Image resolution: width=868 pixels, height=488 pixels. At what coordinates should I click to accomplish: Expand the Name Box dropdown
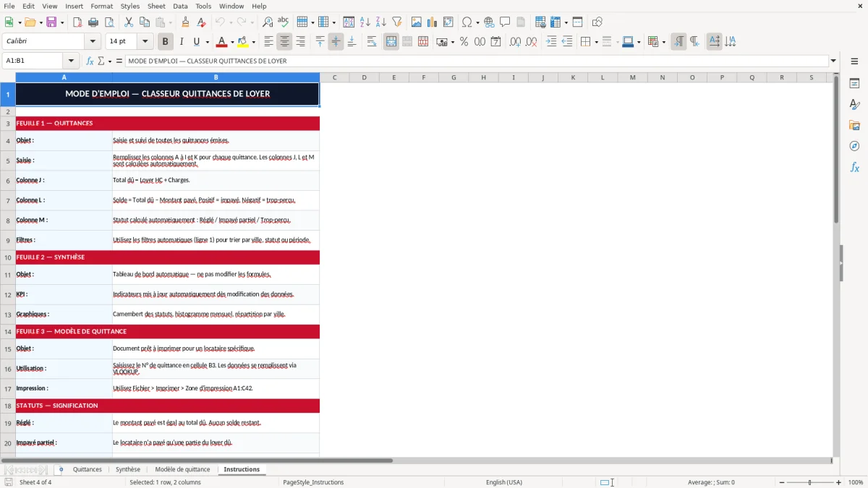[72, 61]
